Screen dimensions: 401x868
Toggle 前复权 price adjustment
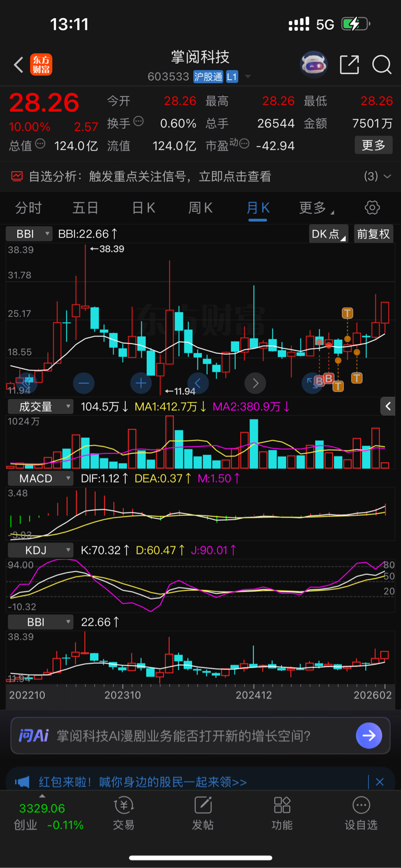tap(373, 234)
